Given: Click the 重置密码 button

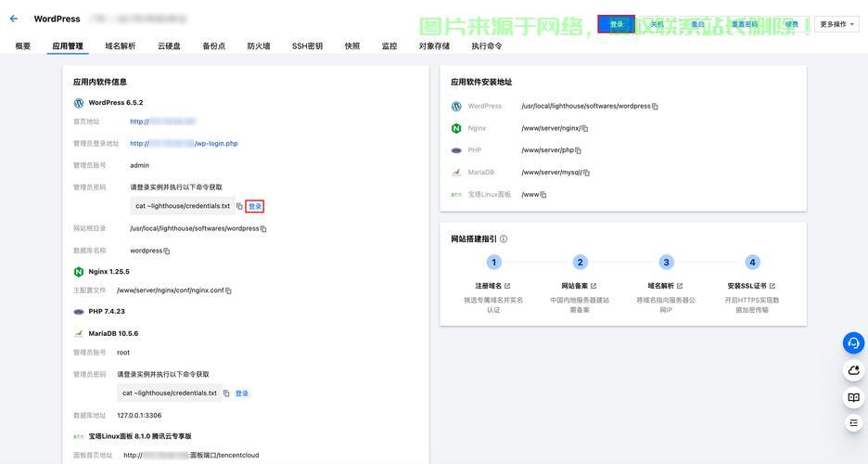Looking at the screenshot, I should coord(745,24).
